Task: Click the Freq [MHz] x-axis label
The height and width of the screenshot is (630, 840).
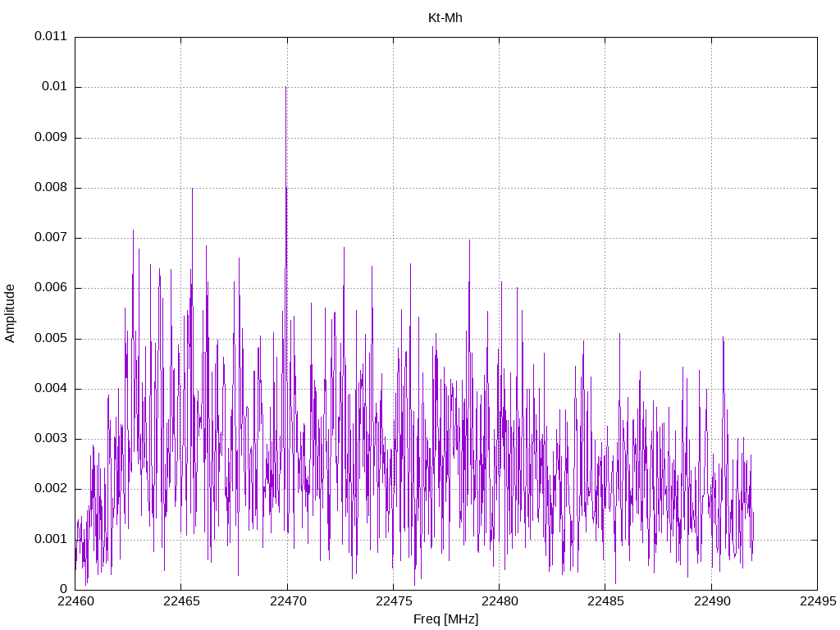Action: coord(445,619)
